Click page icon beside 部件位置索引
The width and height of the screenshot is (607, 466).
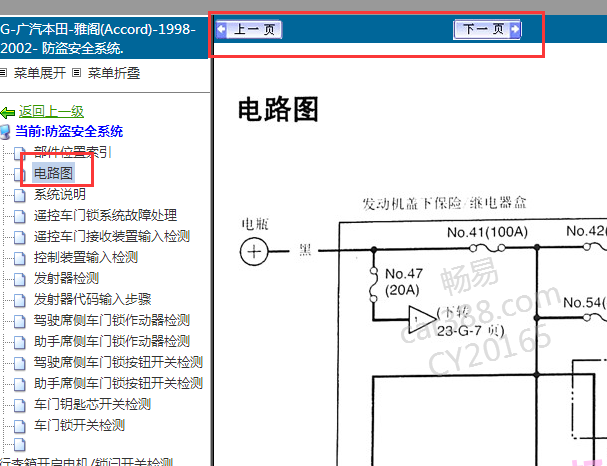[20, 153]
